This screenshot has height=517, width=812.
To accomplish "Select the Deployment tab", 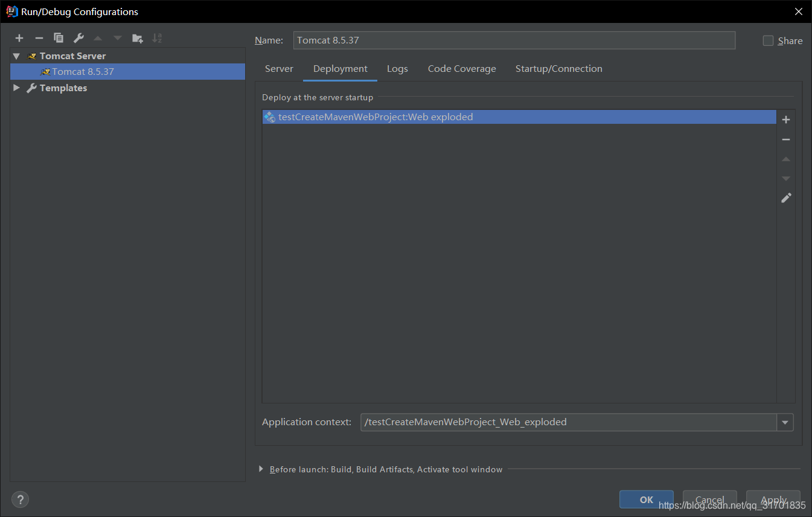I will pyautogui.click(x=340, y=69).
